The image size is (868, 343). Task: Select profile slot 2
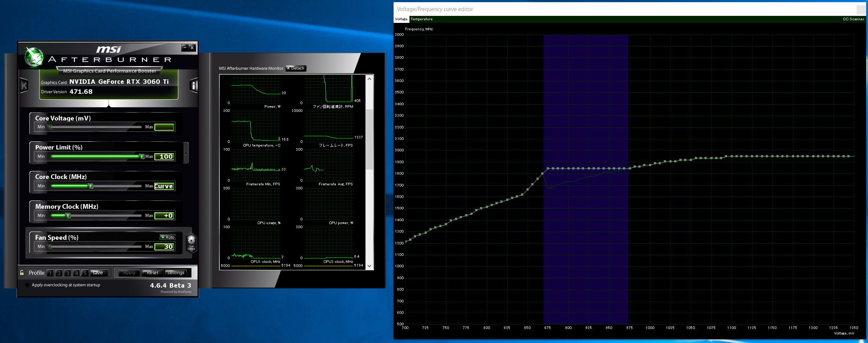click(x=59, y=273)
